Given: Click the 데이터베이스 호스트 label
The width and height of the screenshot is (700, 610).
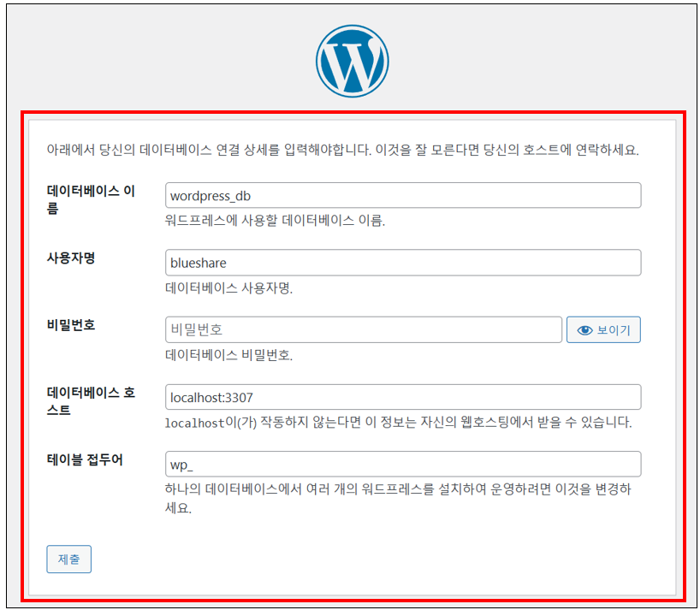Looking at the screenshot, I should tap(91, 400).
